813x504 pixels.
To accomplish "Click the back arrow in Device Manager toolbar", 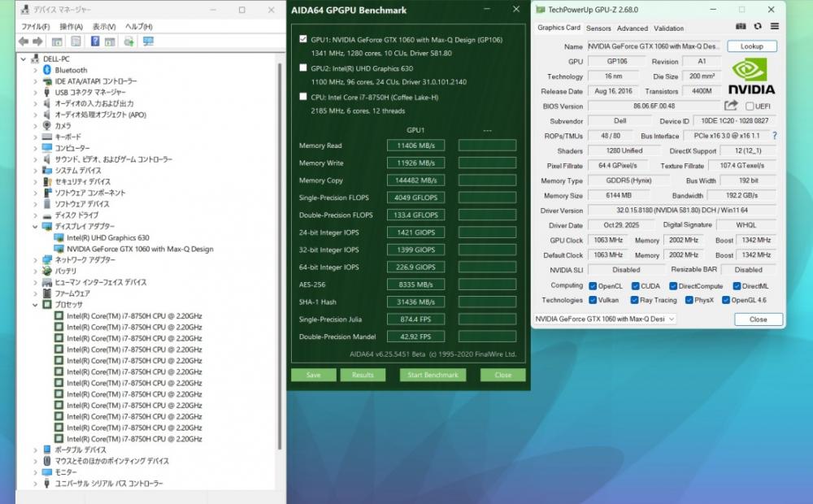I will pyautogui.click(x=23, y=41).
